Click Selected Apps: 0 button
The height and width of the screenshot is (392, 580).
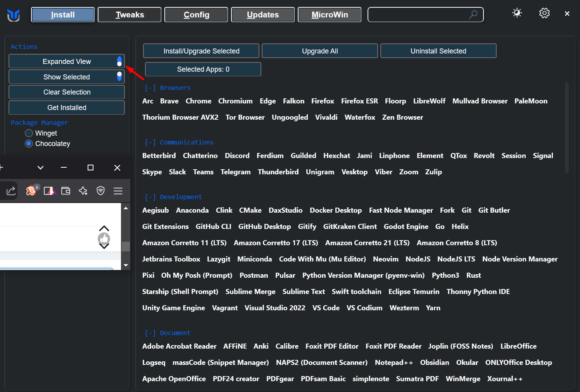(203, 69)
